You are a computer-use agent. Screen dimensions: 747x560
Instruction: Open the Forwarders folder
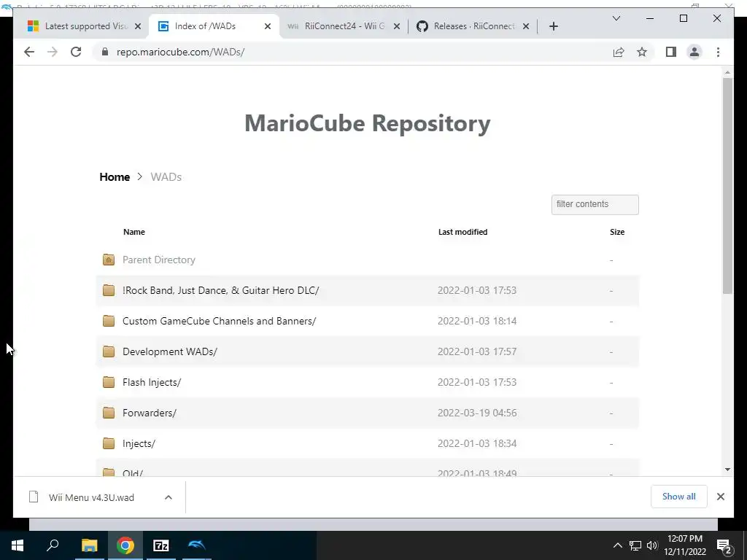click(x=149, y=413)
